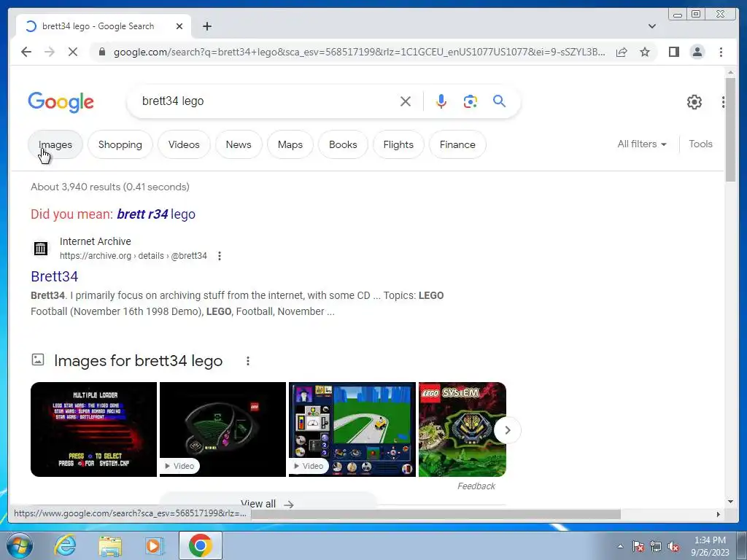Stop page loading with X button

[73, 52]
